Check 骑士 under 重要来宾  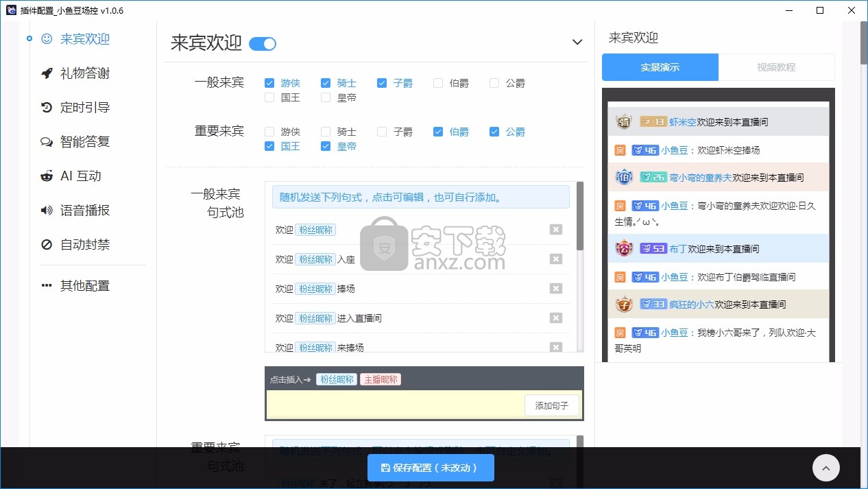coord(326,132)
